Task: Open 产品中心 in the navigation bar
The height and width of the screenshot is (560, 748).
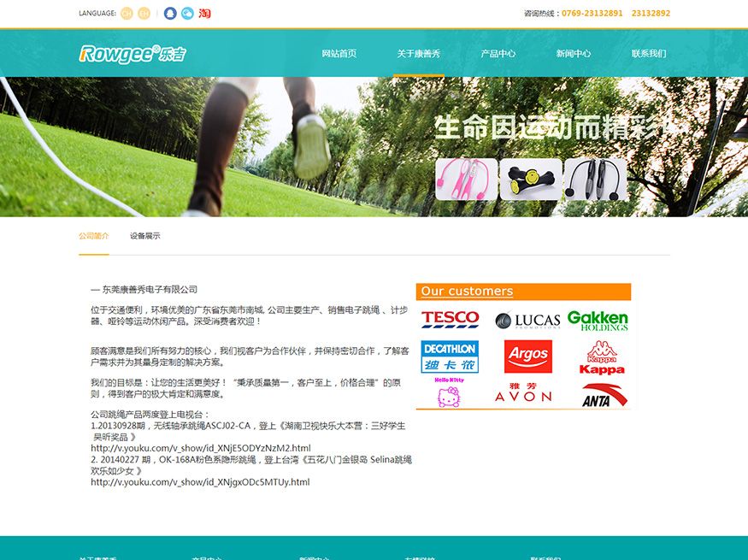Action: tap(498, 53)
